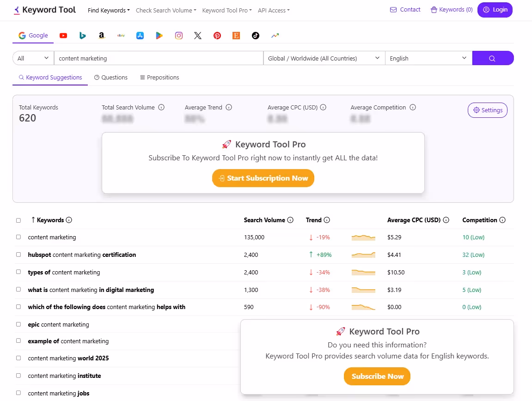
Task: Select the App Store platform icon
Action: coord(140,36)
